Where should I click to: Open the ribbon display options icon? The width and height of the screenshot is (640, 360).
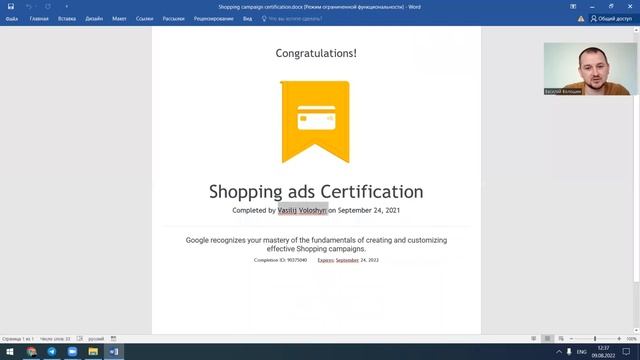point(573,7)
